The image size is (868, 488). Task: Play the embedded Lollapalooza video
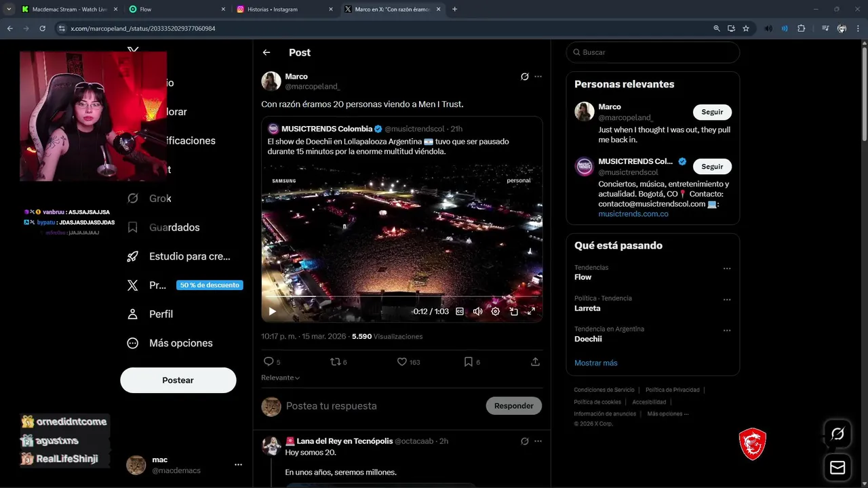273,311
